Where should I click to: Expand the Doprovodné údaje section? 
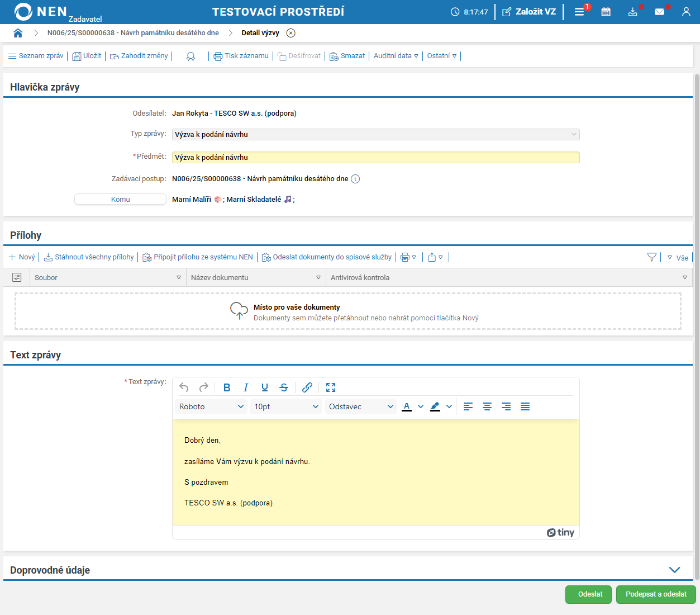674,570
